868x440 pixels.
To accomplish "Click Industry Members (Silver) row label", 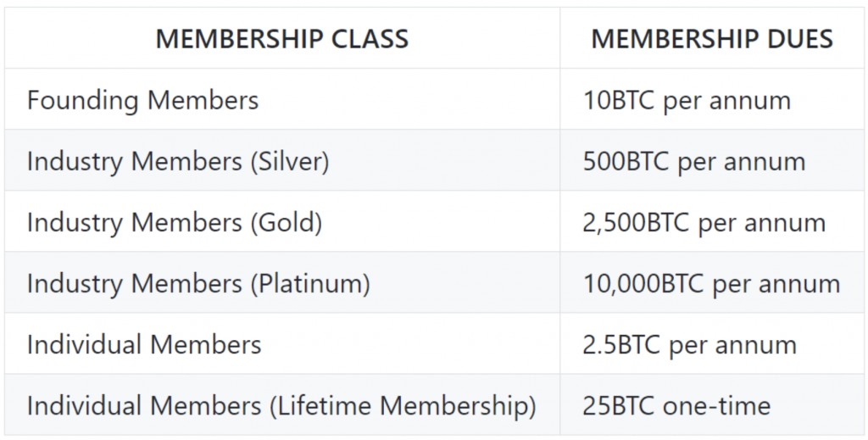I will [x=177, y=161].
